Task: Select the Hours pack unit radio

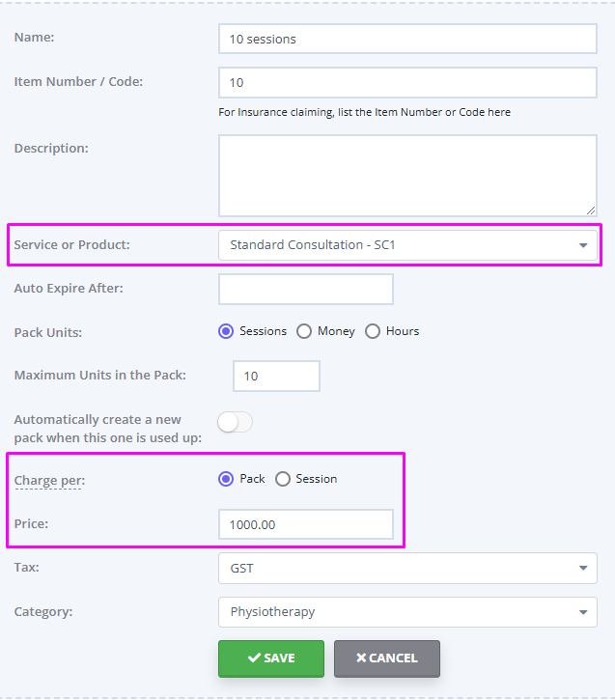Action: (x=373, y=331)
